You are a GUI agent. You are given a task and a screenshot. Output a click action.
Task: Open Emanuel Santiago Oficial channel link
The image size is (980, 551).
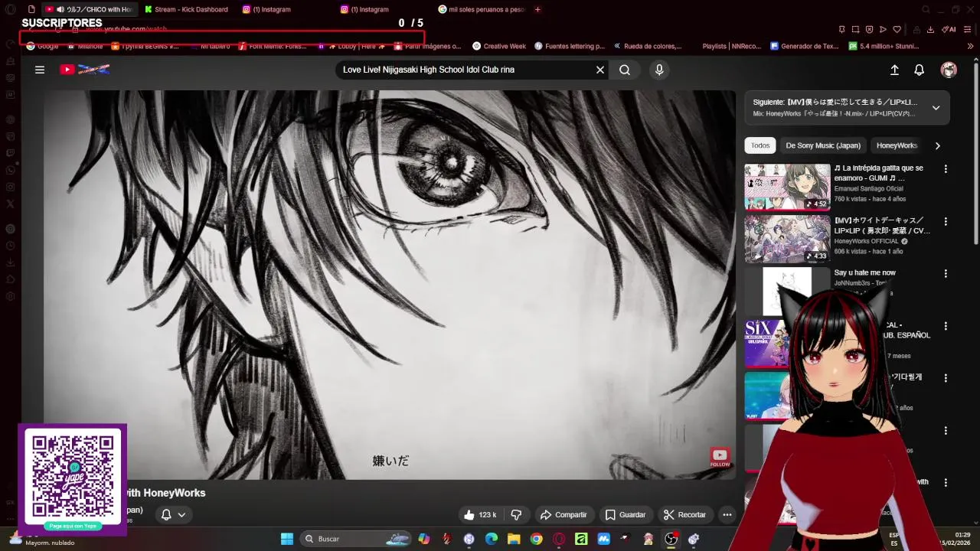point(868,188)
